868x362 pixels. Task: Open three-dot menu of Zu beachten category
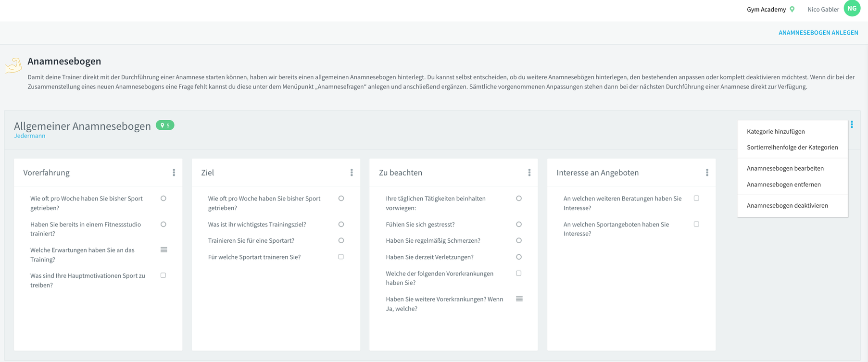(529, 173)
